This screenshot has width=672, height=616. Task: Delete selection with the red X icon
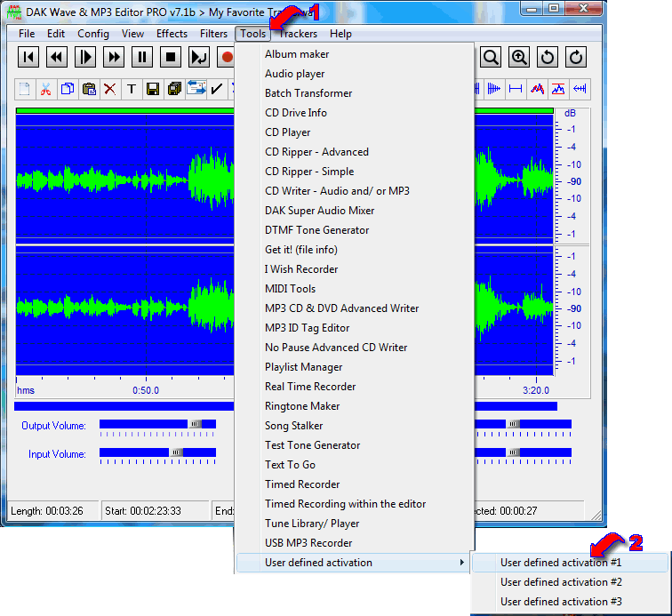point(110,89)
